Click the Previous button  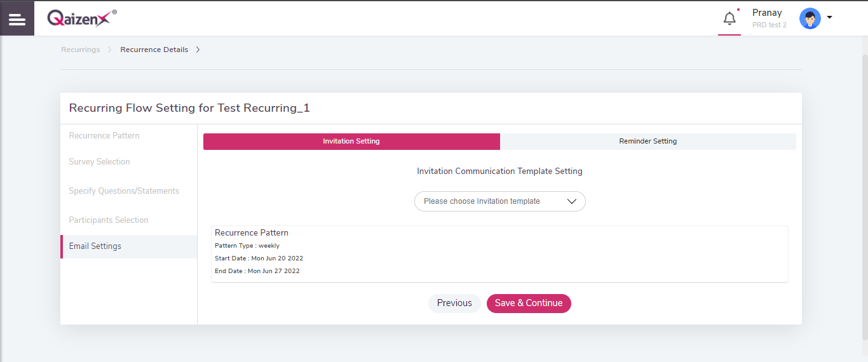pos(454,303)
